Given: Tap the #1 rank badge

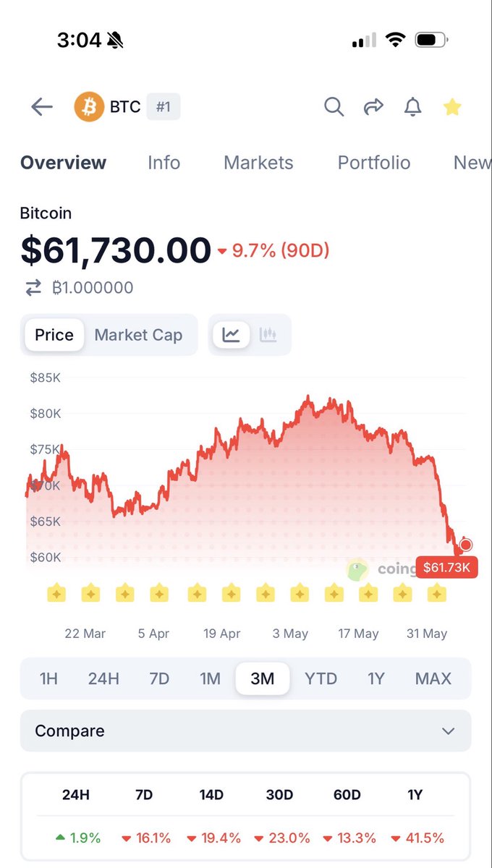Looking at the screenshot, I should tap(164, 107).
